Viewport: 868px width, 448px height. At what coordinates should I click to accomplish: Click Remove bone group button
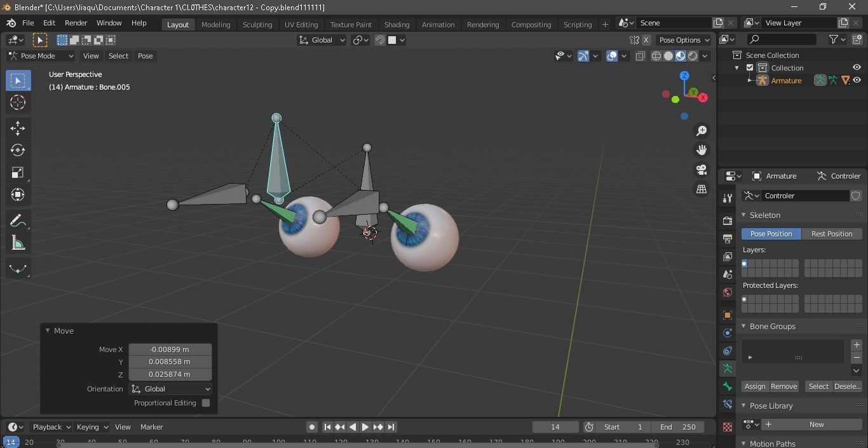coord(783,386)
